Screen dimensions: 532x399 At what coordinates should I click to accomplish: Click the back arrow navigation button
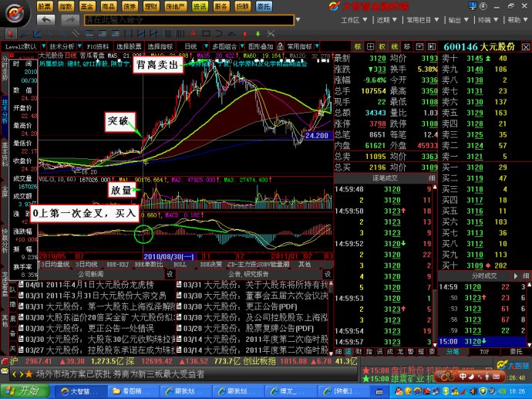(45, 20)
